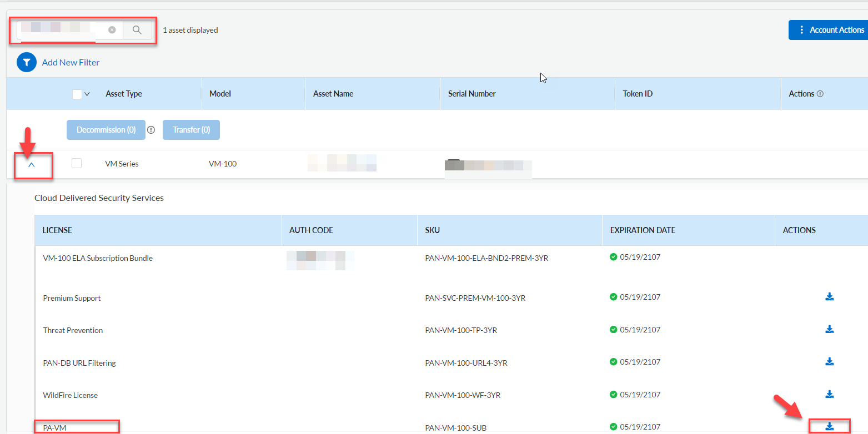Viewport: 868px width, 434px height.
Task: Click SKU PAN-SVC-PREM-VM-100-3YR
Action: point(475,298)
